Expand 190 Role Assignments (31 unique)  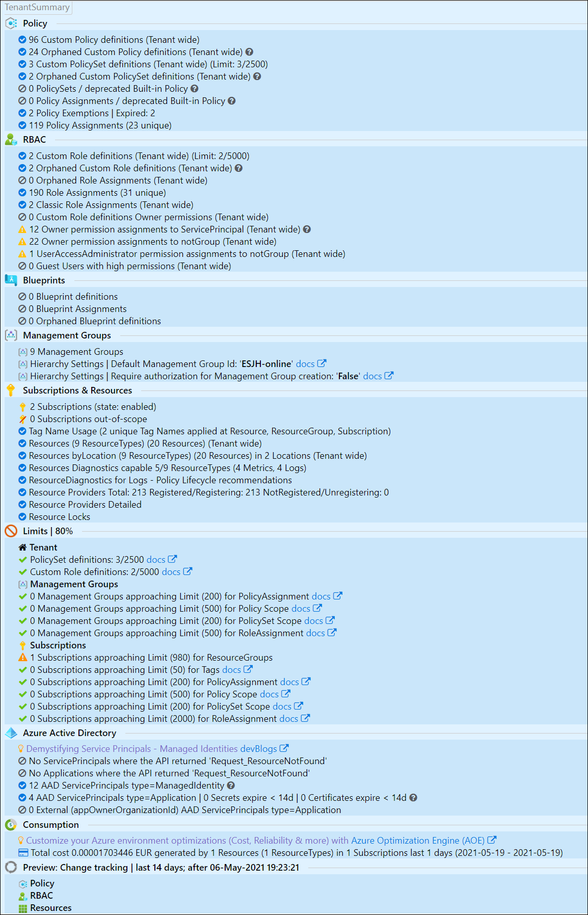[x=97, y=193]
